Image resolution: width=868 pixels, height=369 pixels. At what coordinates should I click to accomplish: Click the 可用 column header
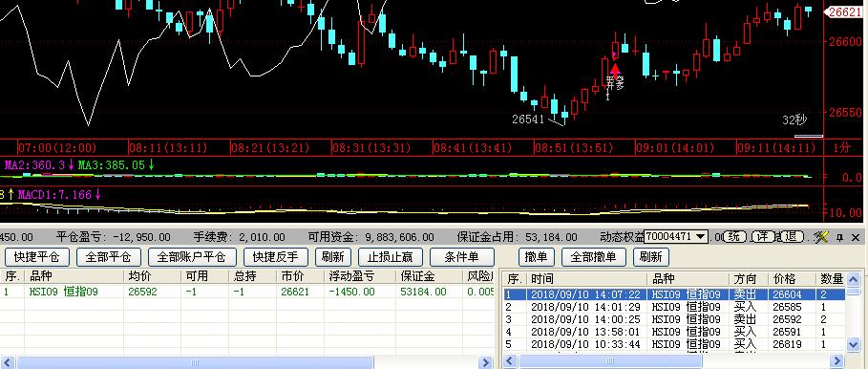tap(204, 276)
